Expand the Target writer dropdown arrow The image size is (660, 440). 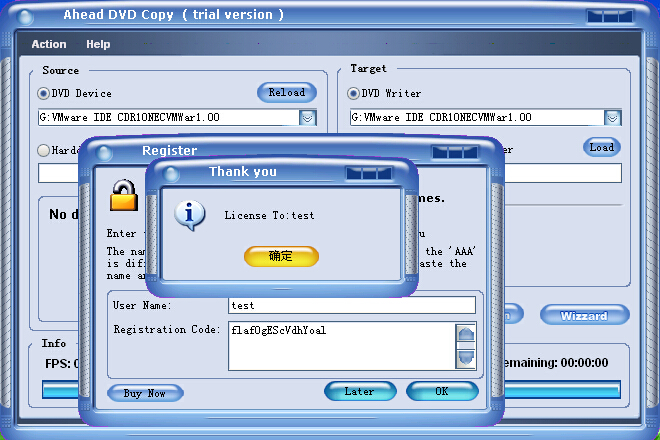tap(612, 117)
